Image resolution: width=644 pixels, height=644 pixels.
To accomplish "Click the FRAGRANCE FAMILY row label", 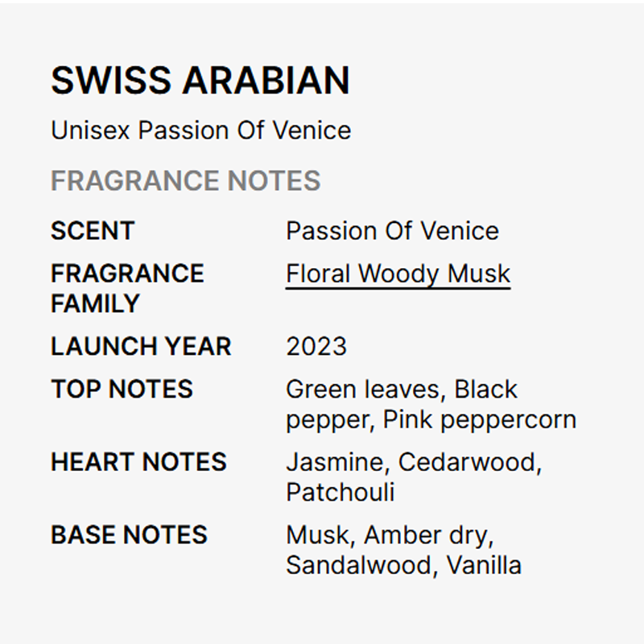I will pyautogui.click(x=127, y=288).
